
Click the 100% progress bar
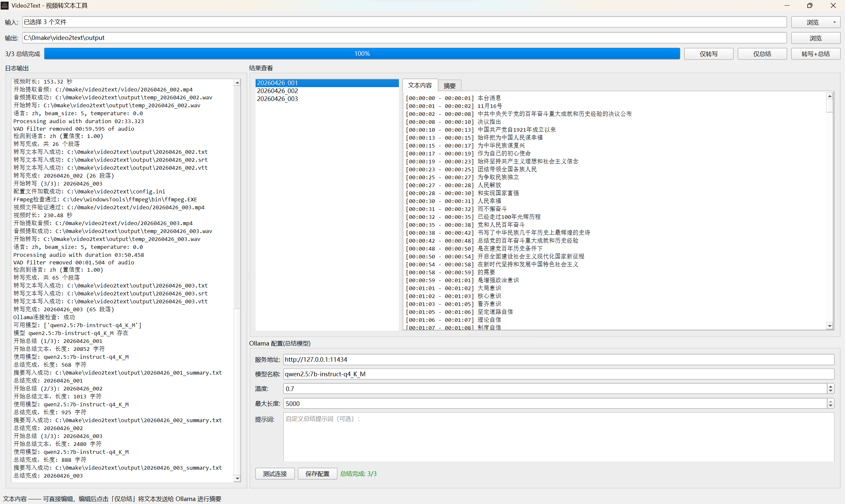click(362, 54)
